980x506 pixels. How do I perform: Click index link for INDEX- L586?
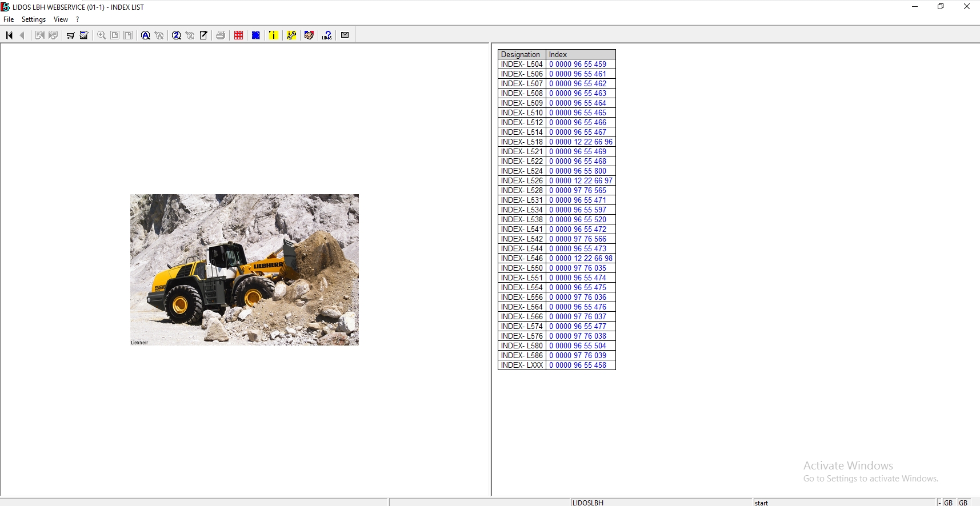[578, 356]
